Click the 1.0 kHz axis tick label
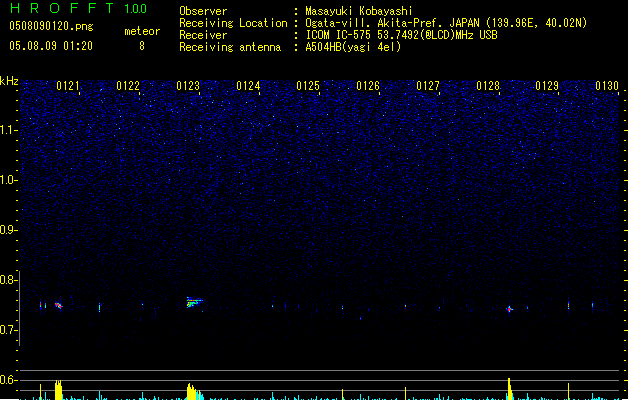Screen dimensions: 629x400 click(x=9, y=180)
